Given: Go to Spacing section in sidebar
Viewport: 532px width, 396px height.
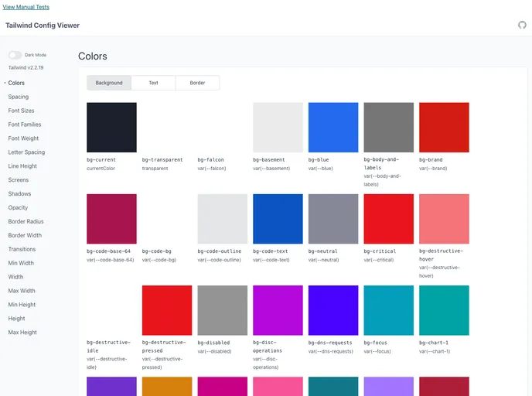Looking at the screenshot, I should [x=19, y=97].
